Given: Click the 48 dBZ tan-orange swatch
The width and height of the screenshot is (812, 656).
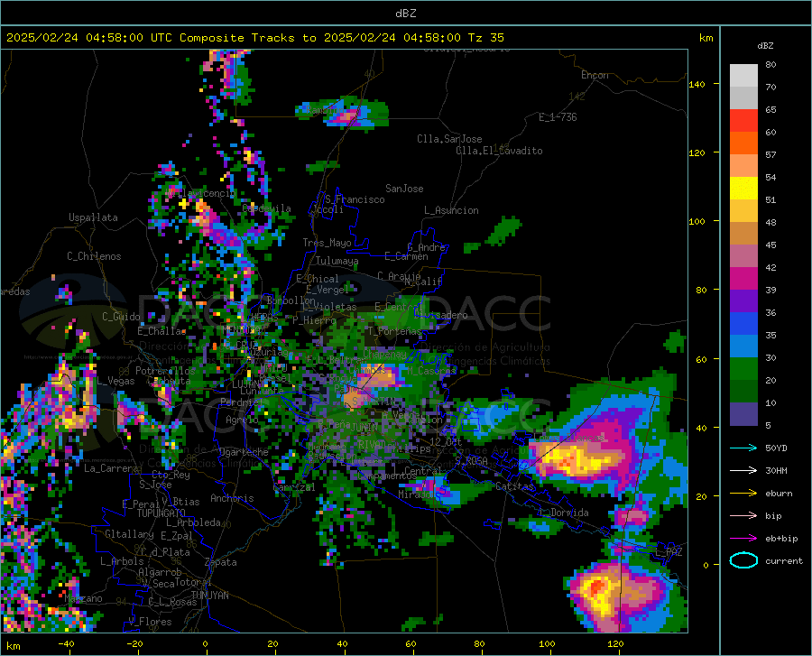Looking at the screenshot, I should coord(743,233).
